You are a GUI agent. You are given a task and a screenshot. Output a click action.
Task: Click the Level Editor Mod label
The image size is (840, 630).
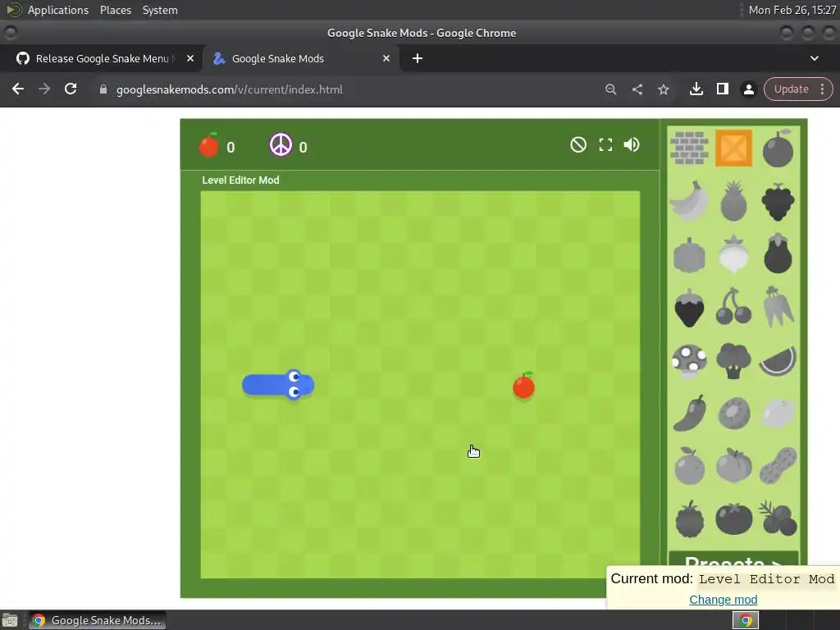240,180
